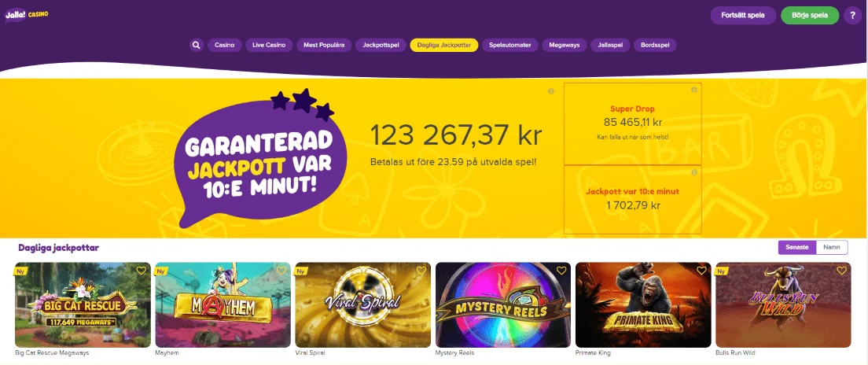Viewport: 868px width, 365px height.
Task: Sort games by Namn
Action: pos(832,248)
